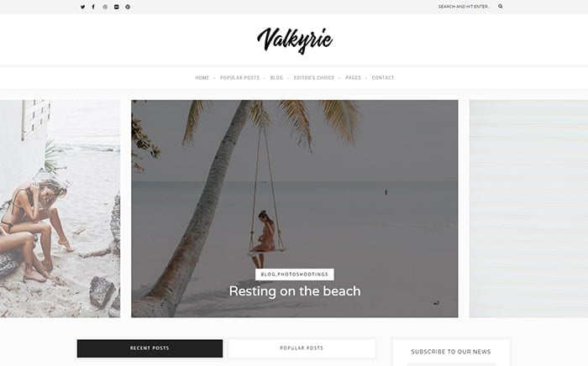Go to Home in navigation

[202, 78]
